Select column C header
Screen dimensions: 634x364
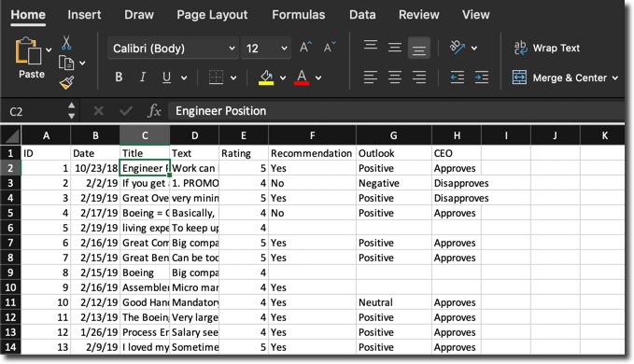(x=145, y=135)
